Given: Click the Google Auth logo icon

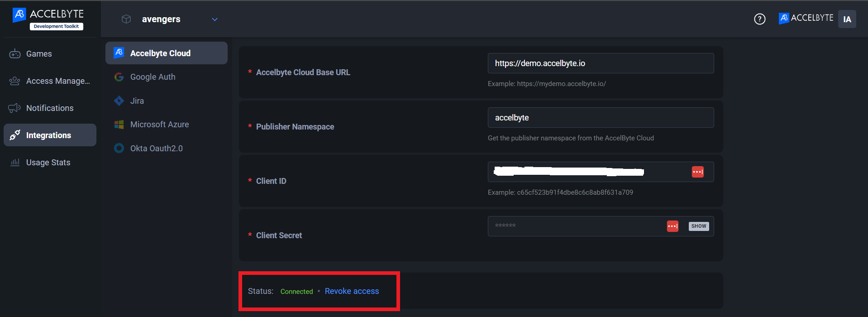Looking at the screenshot, I should click(119, 77).
